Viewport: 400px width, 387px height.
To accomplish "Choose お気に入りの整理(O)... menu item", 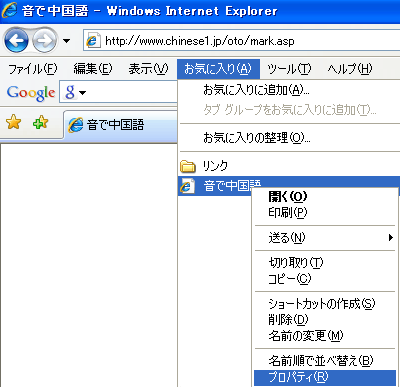I will pyautogui.click(x=257, y=137).
